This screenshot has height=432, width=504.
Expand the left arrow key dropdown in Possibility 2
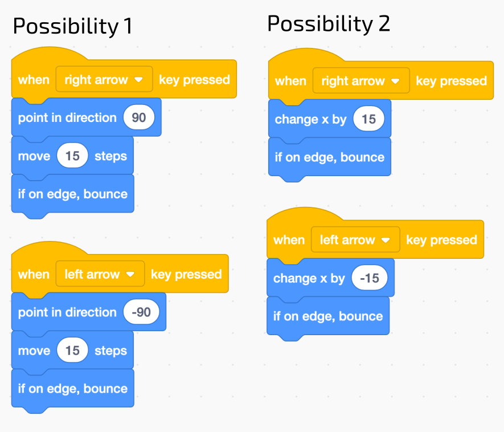coord(355,240)
